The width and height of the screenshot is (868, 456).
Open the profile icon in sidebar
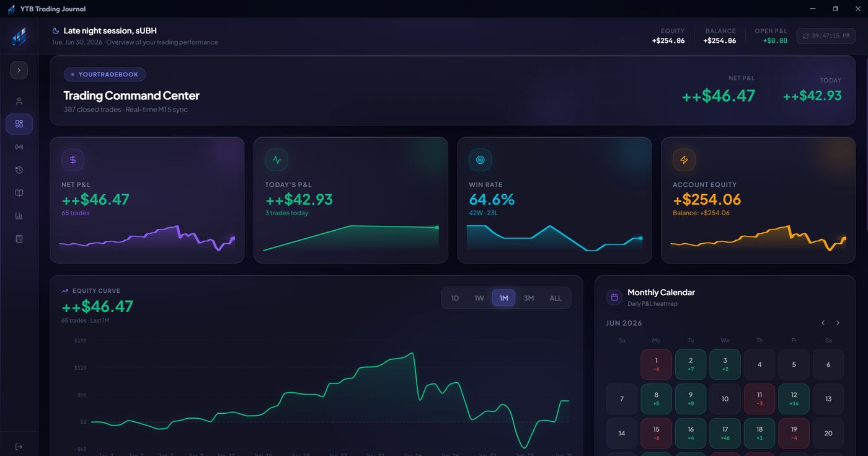point(19,101)
